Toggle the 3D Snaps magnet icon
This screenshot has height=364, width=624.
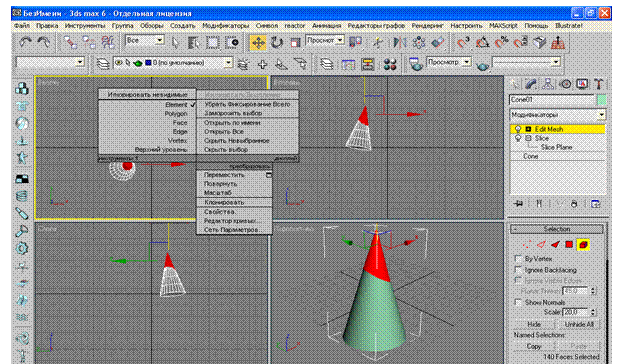(463, 43)
